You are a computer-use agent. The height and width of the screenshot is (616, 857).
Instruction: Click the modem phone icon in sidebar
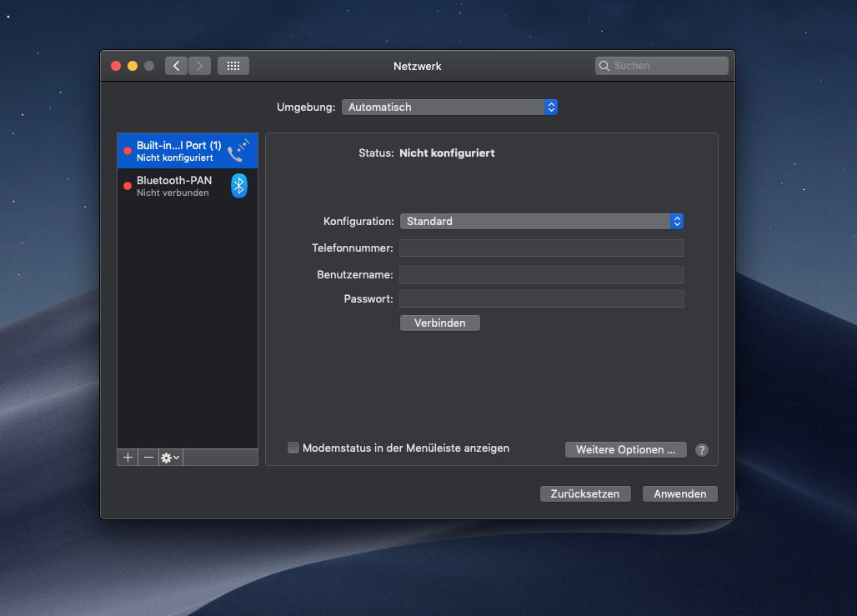(x=238, y=151)
